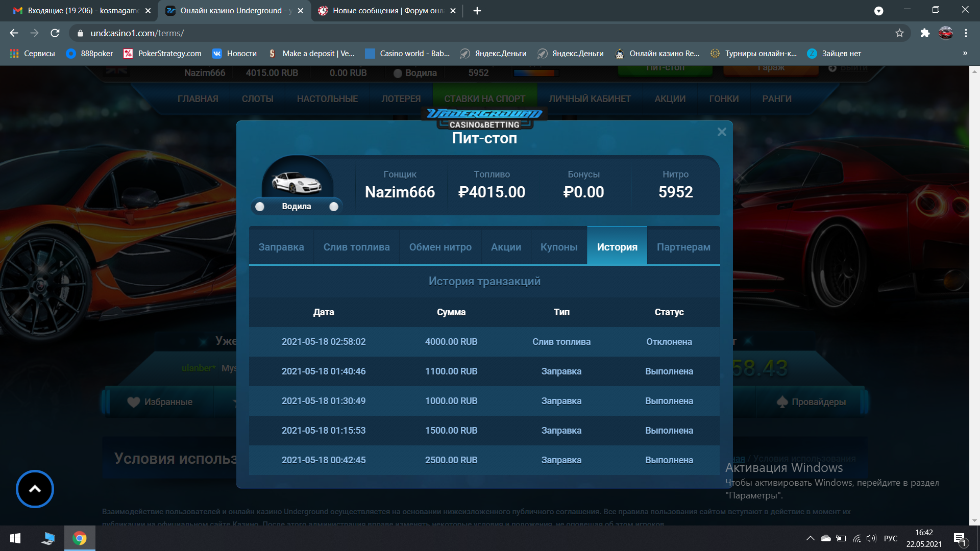The height and width of the screenshot is (551, 980).
Task: Open the Купоны tab
Action: coord(559,247)
